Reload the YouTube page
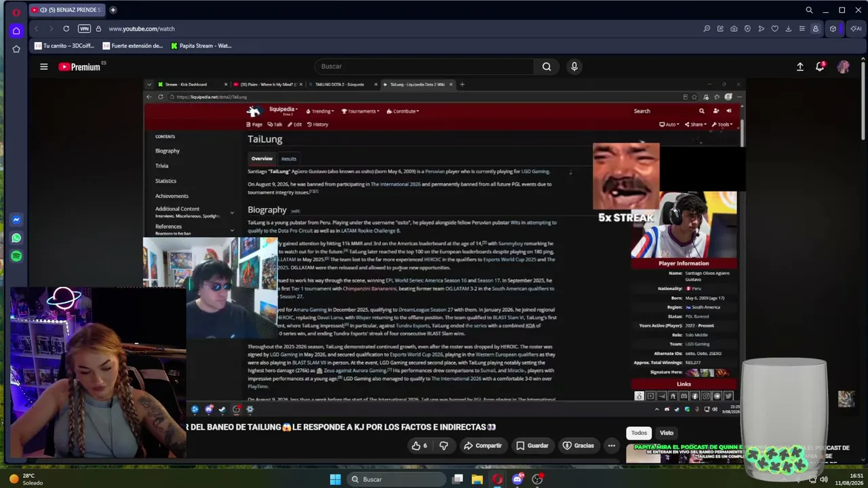 (x=66, y=28)
